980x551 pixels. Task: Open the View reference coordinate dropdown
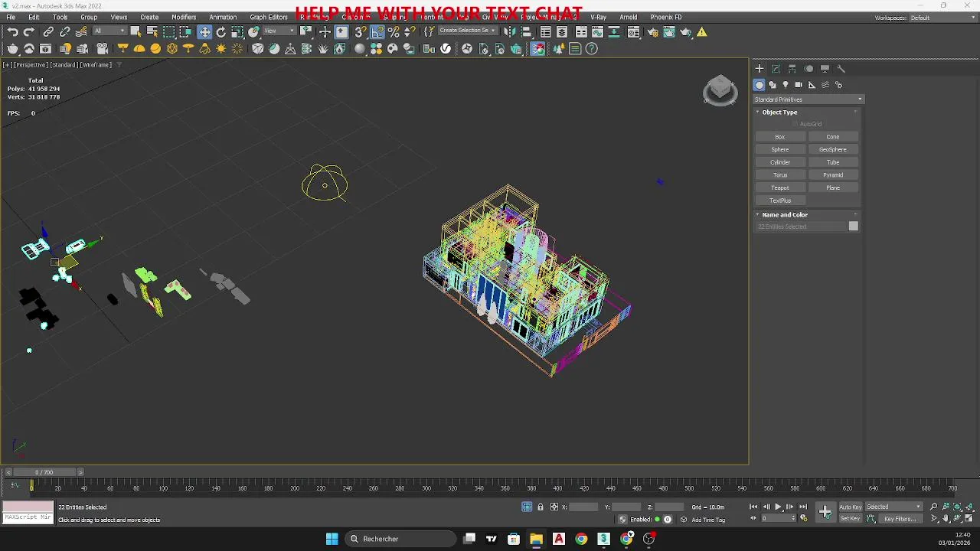point(279,31)
